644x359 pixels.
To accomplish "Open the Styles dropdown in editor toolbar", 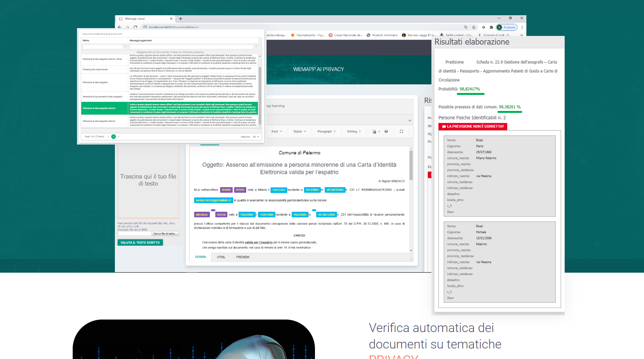I will click(300, 132).
